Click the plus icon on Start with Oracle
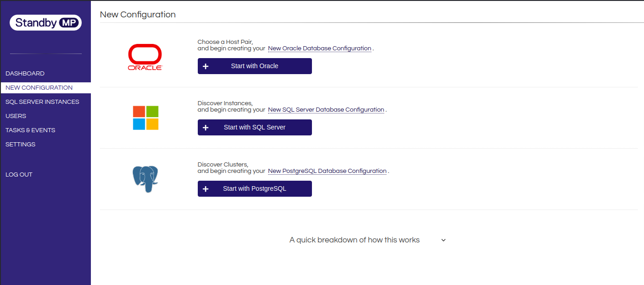Image resolution: width=644 pixels, height=285 pixels. [x=206, y=66]
